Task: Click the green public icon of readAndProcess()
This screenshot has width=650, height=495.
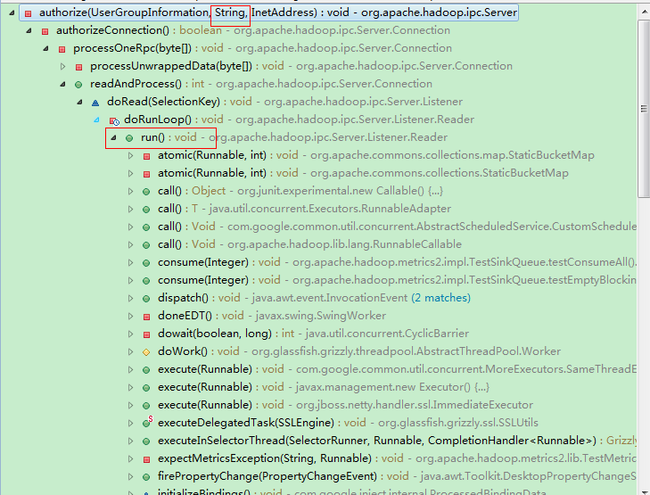Action: [x=78, y=85]
